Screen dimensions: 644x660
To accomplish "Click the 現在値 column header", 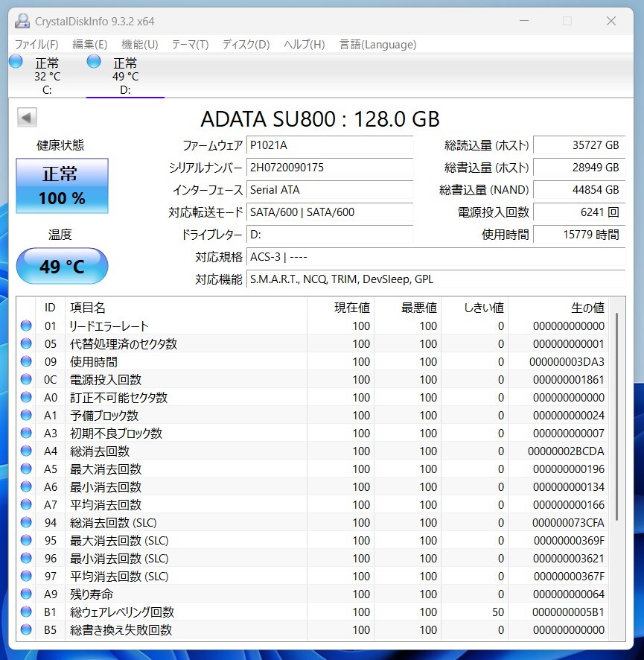I will 341,308.
